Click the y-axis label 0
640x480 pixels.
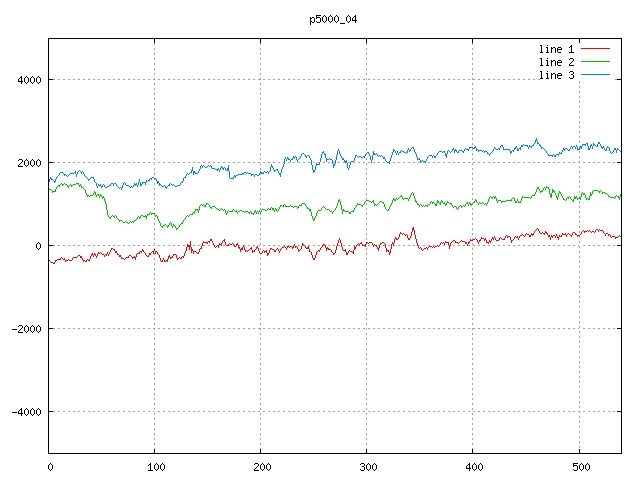point(38,246)
